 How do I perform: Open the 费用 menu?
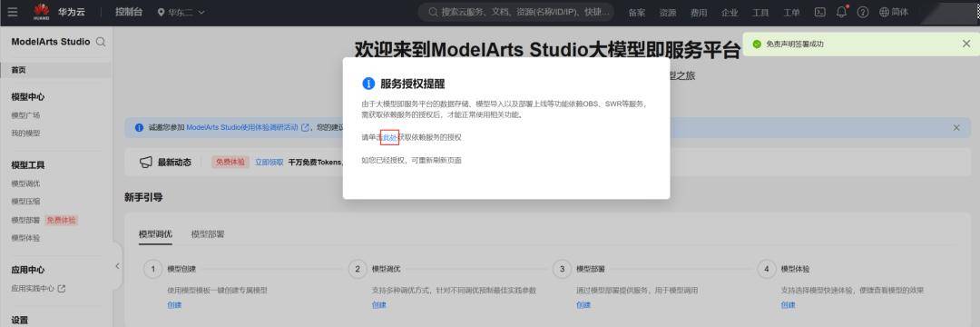point(699,13)
